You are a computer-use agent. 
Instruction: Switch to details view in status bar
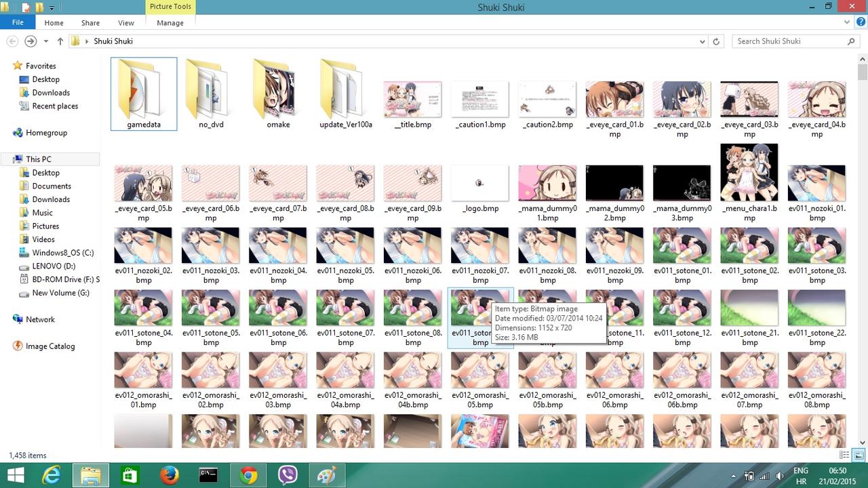pyautogui.click(x=844, y=455)
